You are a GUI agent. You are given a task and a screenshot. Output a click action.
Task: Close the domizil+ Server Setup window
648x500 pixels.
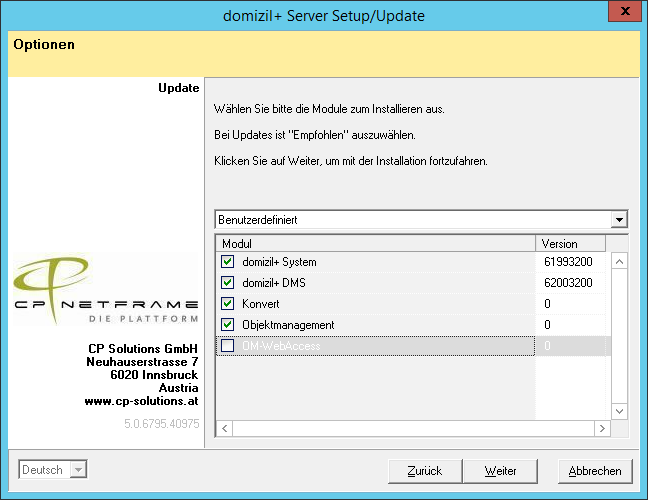click(625, 11)
